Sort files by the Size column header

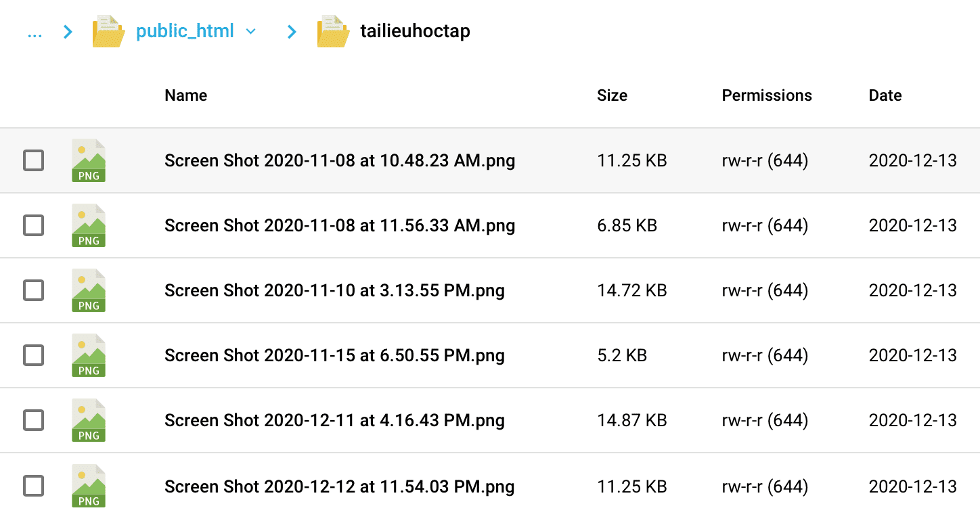tap(612, 95)
